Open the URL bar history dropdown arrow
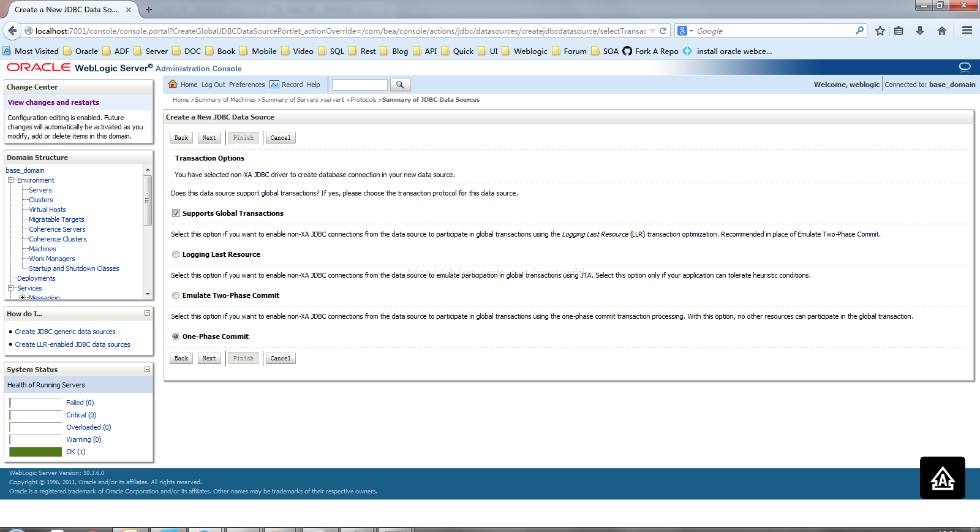 click(652, 31)
